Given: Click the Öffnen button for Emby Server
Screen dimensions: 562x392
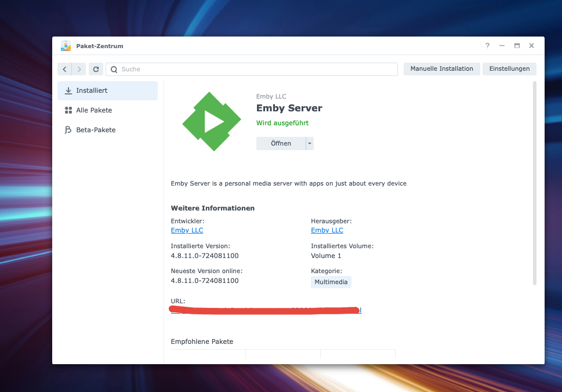Looking at the screenshot, I should (x=281, y=143).
